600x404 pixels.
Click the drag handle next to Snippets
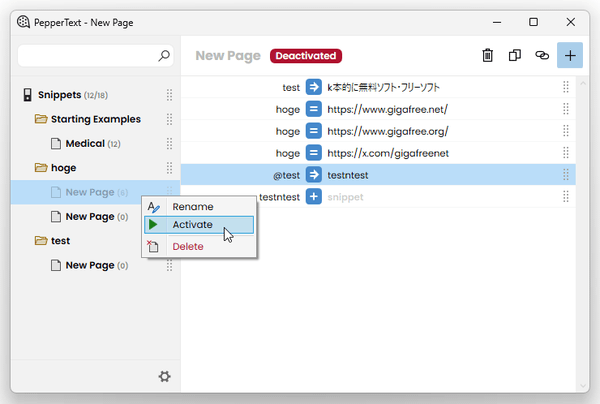170,95
